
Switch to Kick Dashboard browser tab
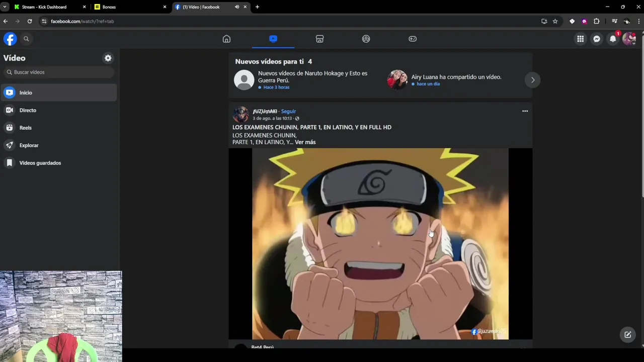click(49, 7)
